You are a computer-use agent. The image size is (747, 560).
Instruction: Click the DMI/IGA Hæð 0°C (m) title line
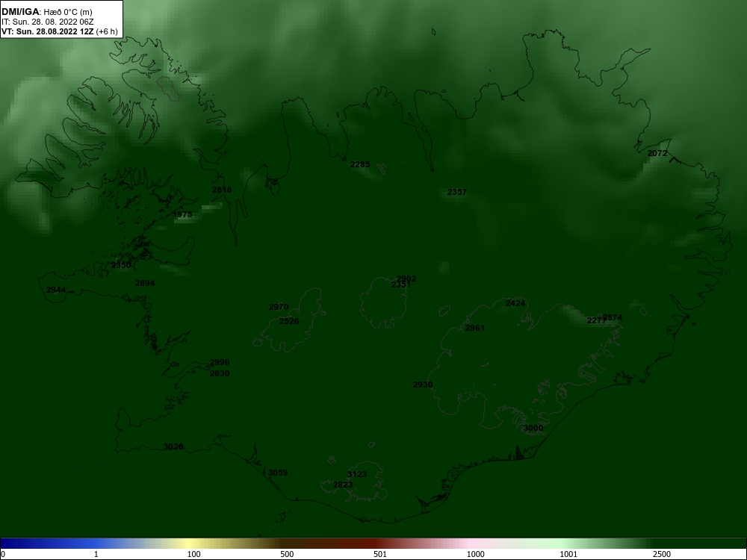point(47,12)
